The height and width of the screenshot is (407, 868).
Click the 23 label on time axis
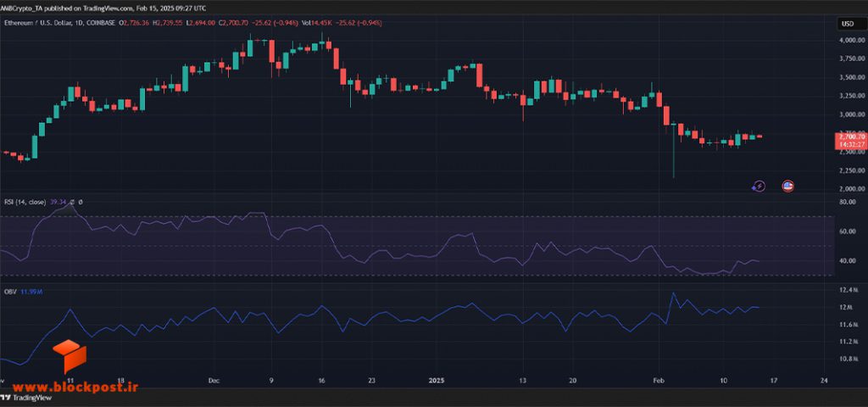click(x=371, y=381)
